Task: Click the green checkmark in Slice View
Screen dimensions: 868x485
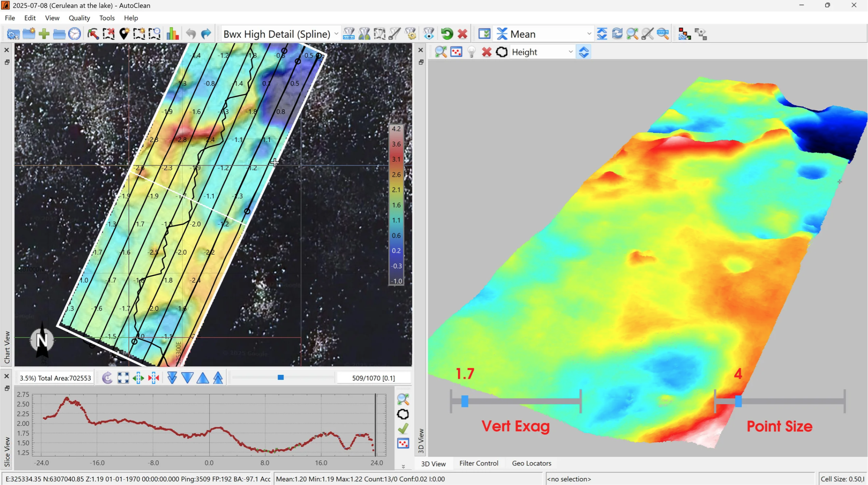Action: point(403,429)
